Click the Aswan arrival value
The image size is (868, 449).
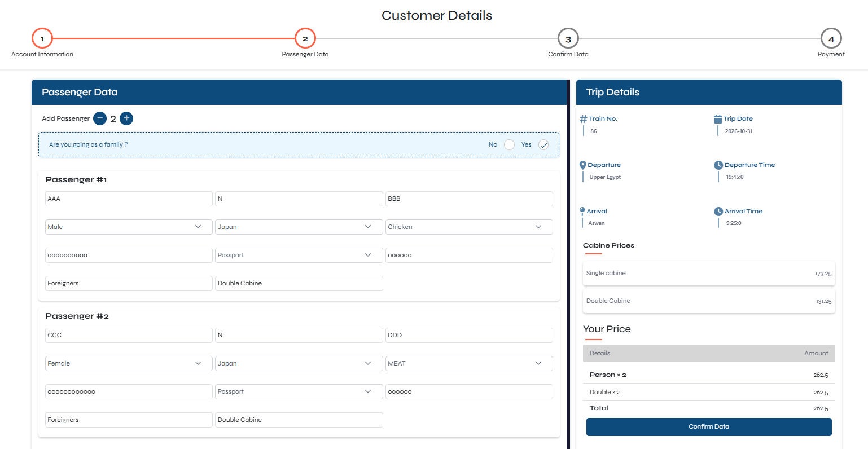point(597,223)
